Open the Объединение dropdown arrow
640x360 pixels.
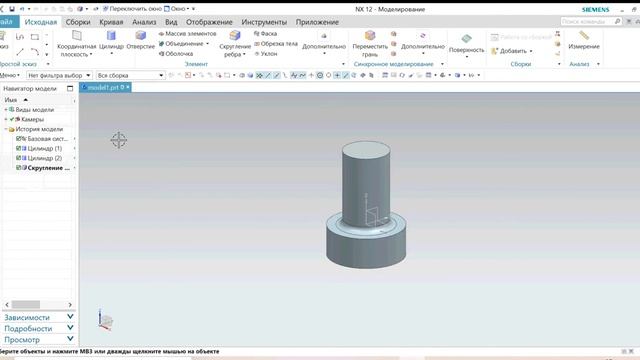tap(207, 44)
